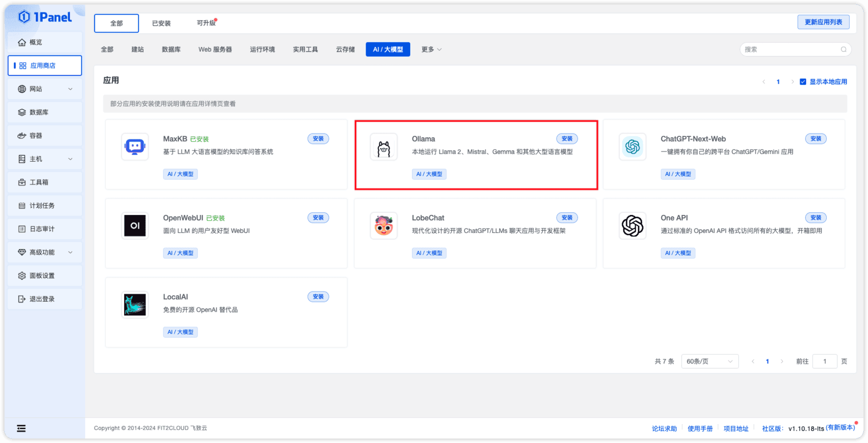Expand the 网站 sidebar submenu
The width and height of the screenshot is (868, 443).
71,89
